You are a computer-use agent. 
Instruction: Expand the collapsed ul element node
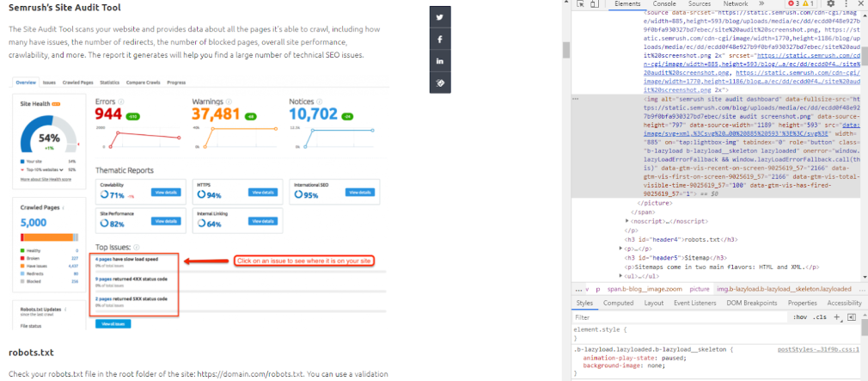[620, 277]
